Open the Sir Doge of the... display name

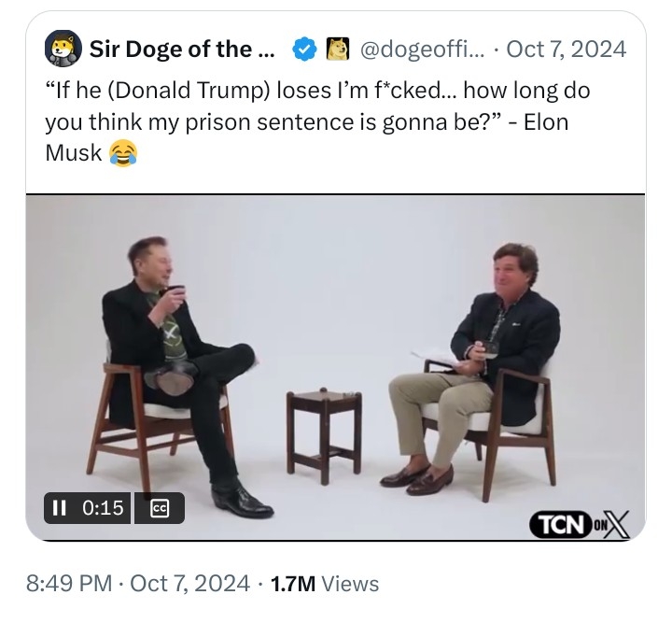(x=182, y=49)
